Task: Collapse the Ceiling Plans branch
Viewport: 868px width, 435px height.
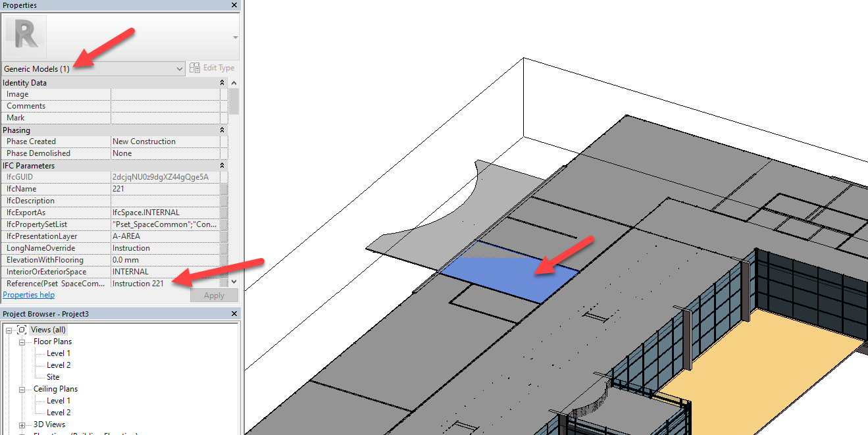Action: pyautogui.click(x=22, y=388)
